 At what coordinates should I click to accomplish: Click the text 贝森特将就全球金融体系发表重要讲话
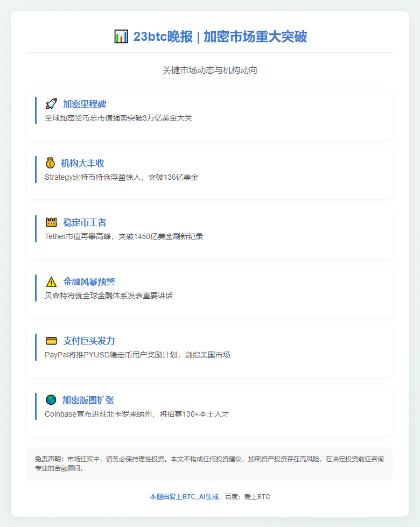tap(109, 296)
